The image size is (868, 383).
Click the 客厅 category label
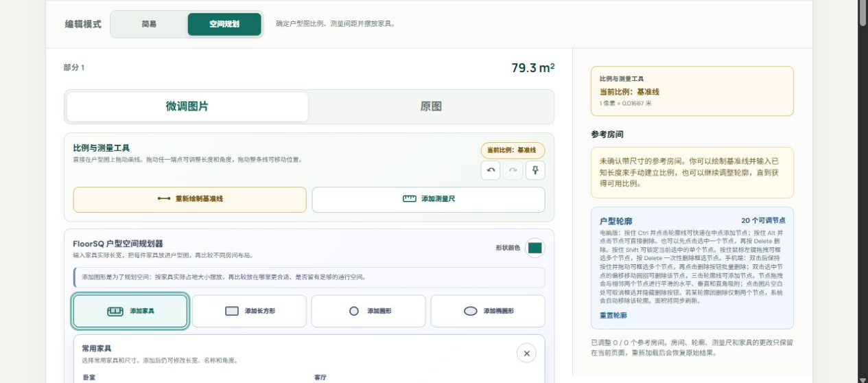(x=320, y=378)
